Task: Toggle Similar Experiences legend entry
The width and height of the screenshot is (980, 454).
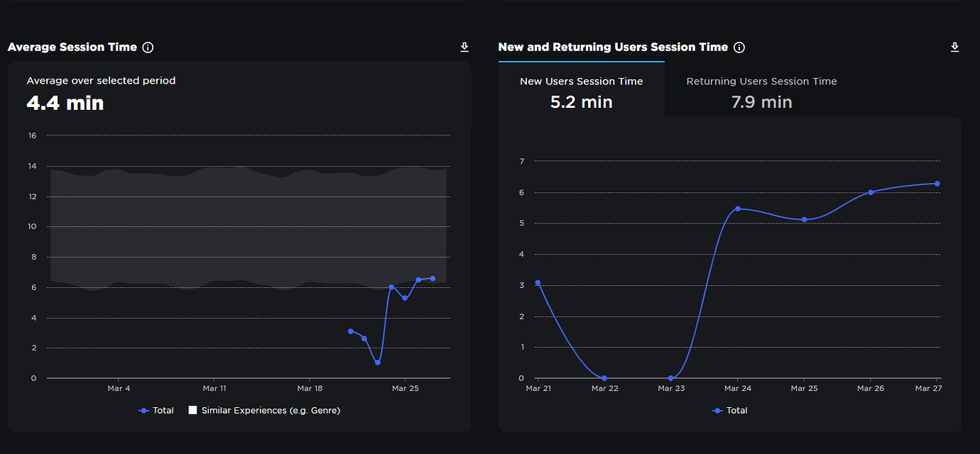Action: 264,410
